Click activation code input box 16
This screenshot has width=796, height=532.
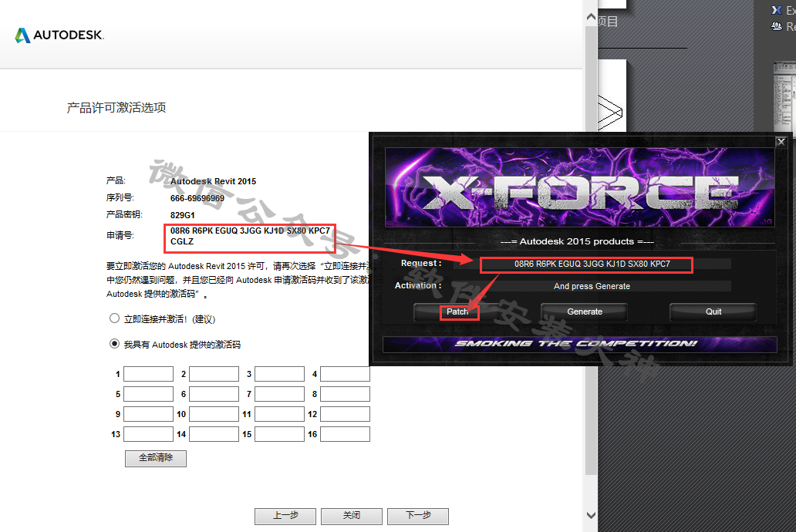[x=345, y=434]
